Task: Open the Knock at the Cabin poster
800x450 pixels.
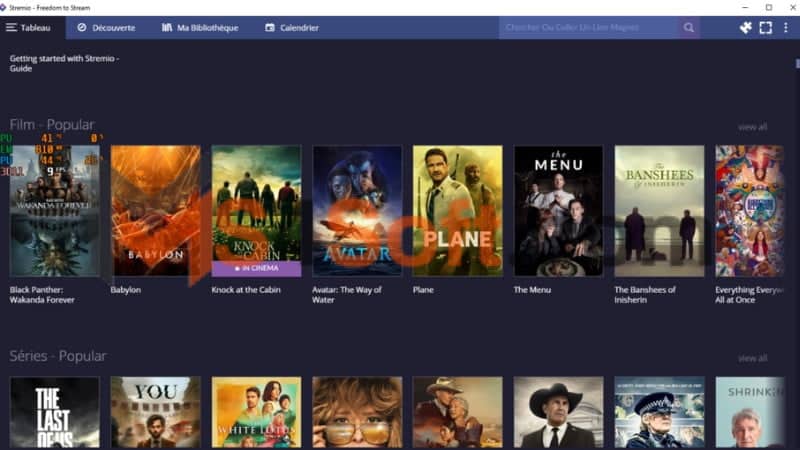Action: 256,211
